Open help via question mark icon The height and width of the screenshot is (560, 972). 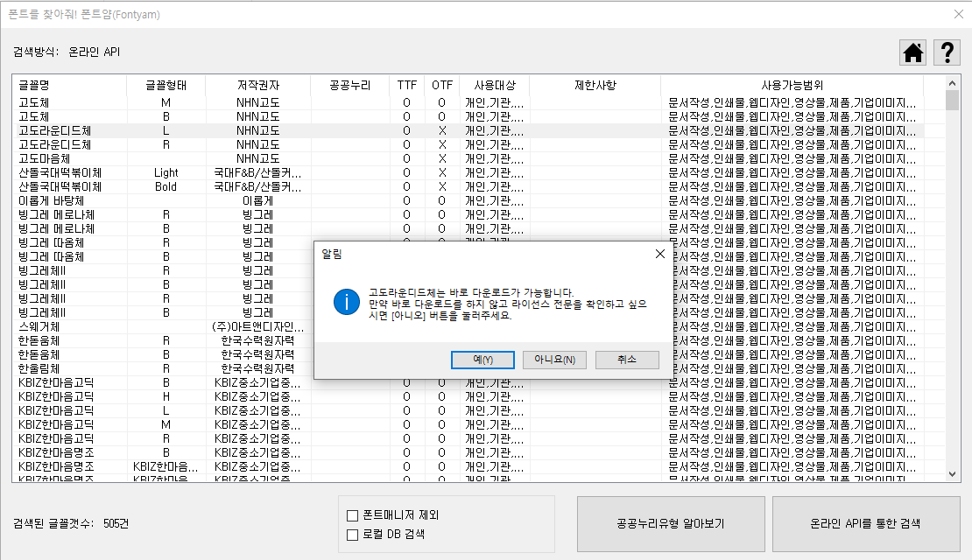point(947,52)
